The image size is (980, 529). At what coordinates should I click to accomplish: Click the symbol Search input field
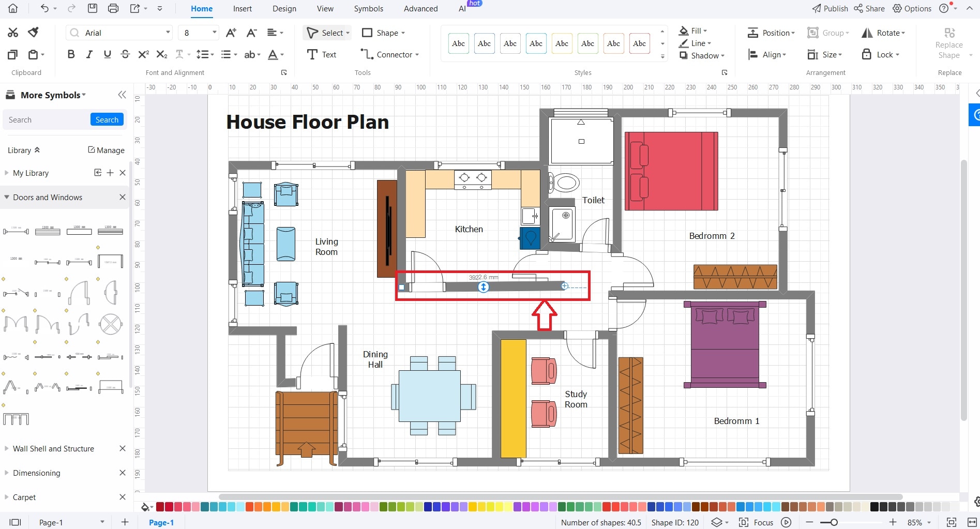click(x=47, y=119)
